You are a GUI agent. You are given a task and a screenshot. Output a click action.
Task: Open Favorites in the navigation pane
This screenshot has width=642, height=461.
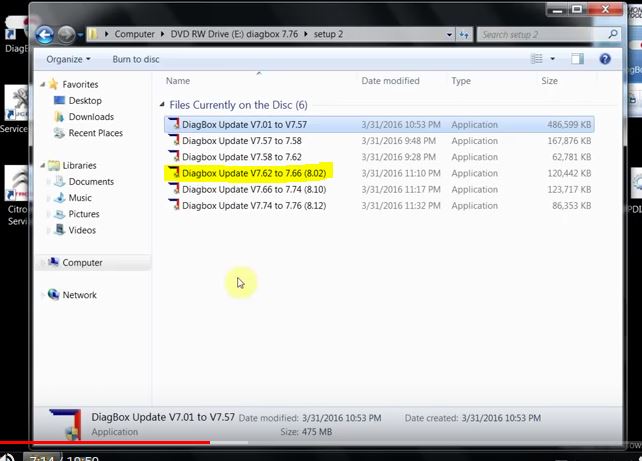pos(80,84)
